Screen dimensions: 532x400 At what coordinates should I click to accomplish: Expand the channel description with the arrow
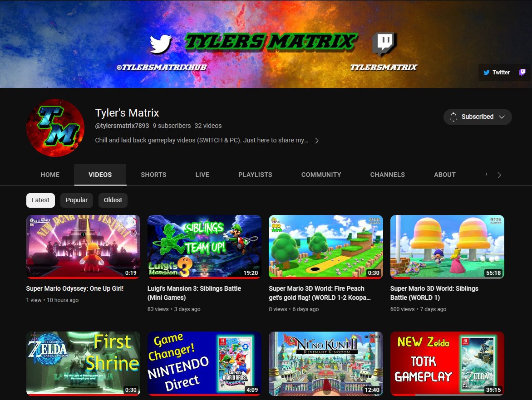pyautogui.click(x=317, y=140)
